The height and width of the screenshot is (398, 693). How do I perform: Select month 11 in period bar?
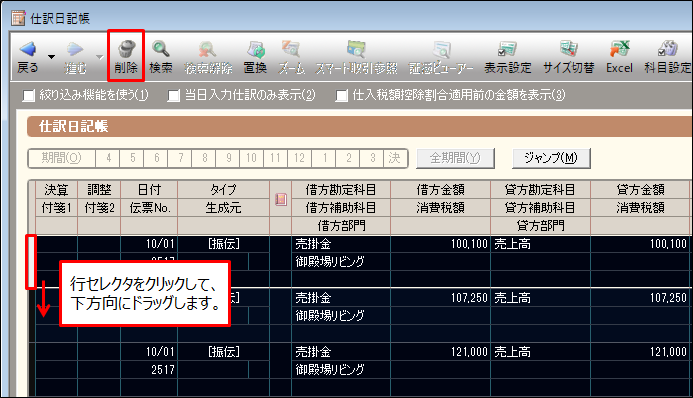click(x=276, y=158)
